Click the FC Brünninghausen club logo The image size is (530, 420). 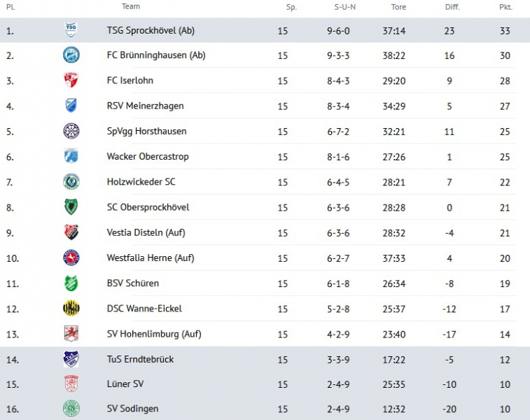coord(71,55)
